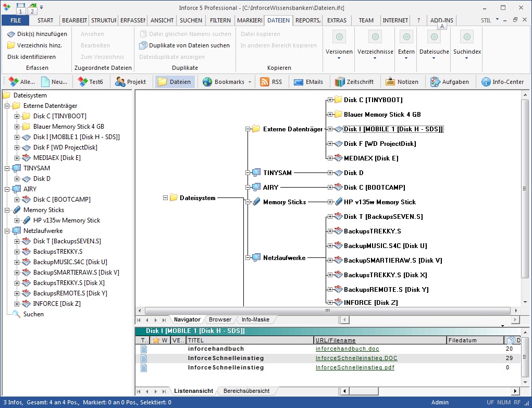The width and height of the screenshot is (532, 408).
Task: Select BackupMUSIC.S4C [Disk U] in left tree
Action: (70, 262)
